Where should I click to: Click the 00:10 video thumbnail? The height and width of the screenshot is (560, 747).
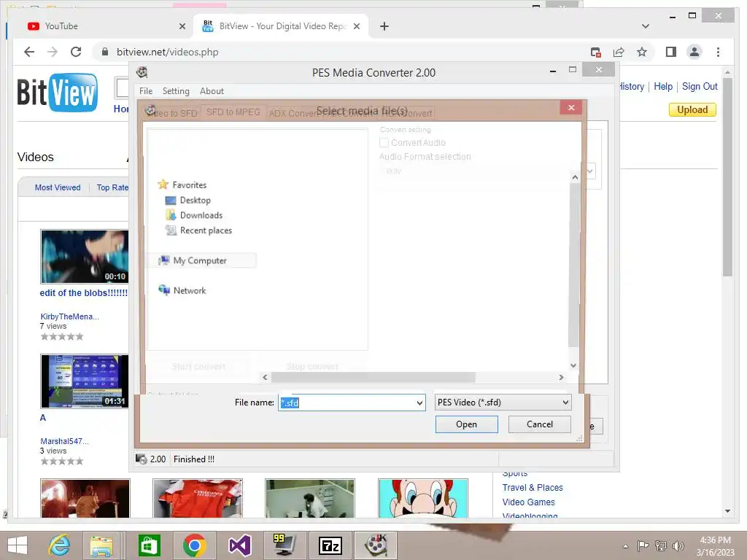(x=85, y=256)
